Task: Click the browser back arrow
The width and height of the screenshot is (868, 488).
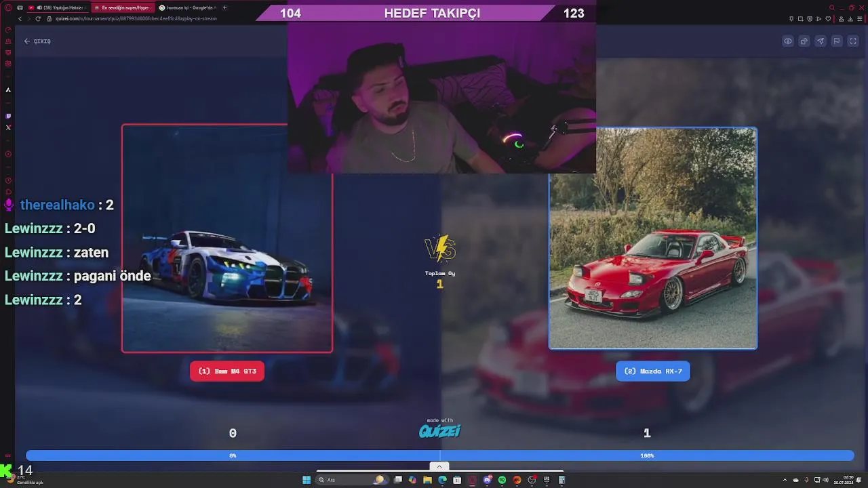Action: [x=20, y=19]
